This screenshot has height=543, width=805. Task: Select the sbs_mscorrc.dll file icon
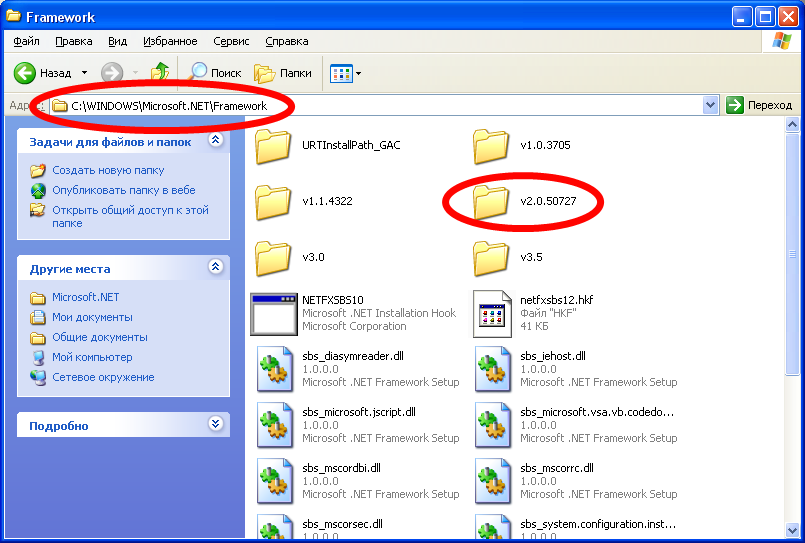pyautogui.click(x=493, y=481)
